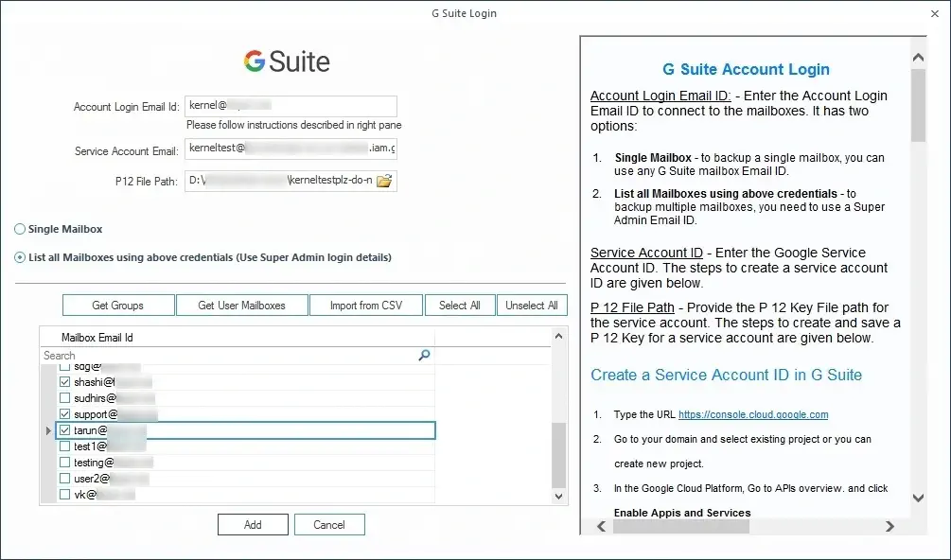Viewport: 951px width, 560px height.
Task: Click help pane horizontal scroll right arrow
Action: (889, 526)
